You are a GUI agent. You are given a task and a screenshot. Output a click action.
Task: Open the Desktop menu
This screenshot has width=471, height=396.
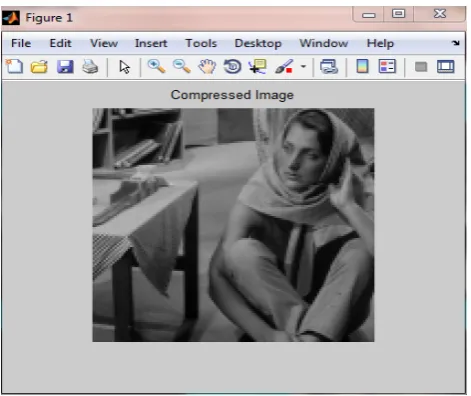[x=258, y=43]
